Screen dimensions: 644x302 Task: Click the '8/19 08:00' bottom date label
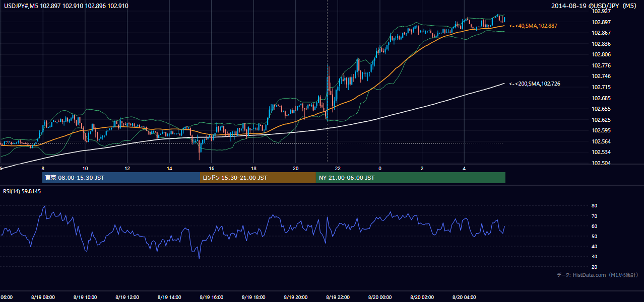point(43,297)
